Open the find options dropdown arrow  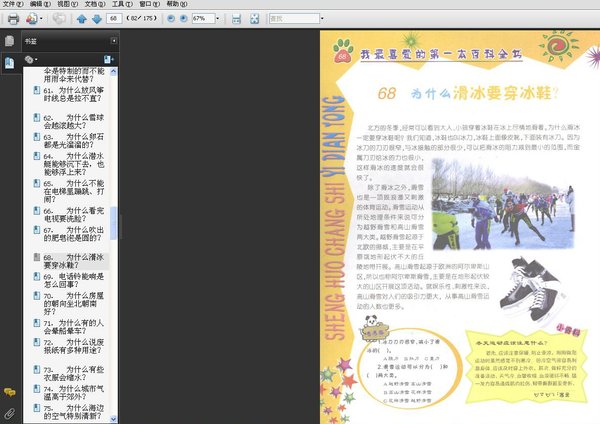(322, 18)
